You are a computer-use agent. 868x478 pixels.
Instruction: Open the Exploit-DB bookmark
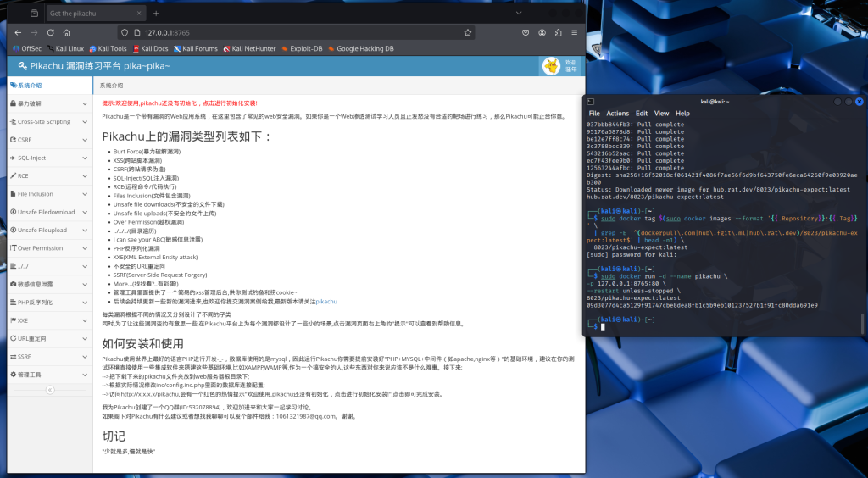coord(304,48)
